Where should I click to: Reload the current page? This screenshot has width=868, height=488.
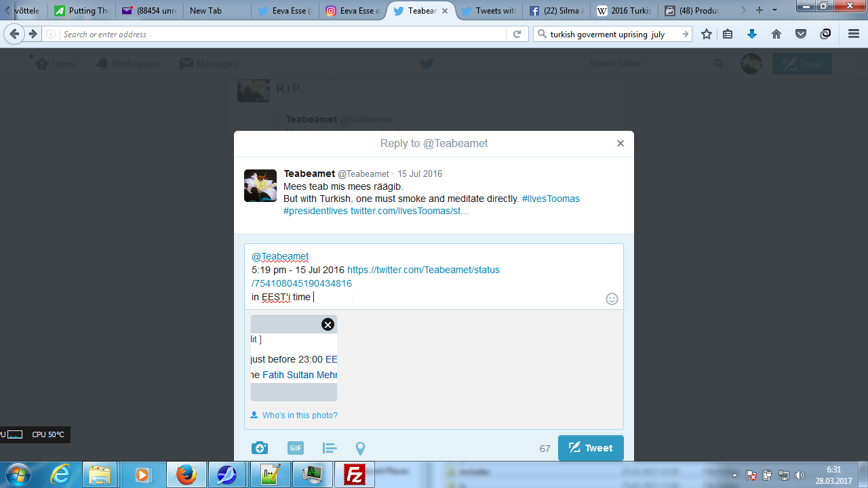(x=517, y=34)
